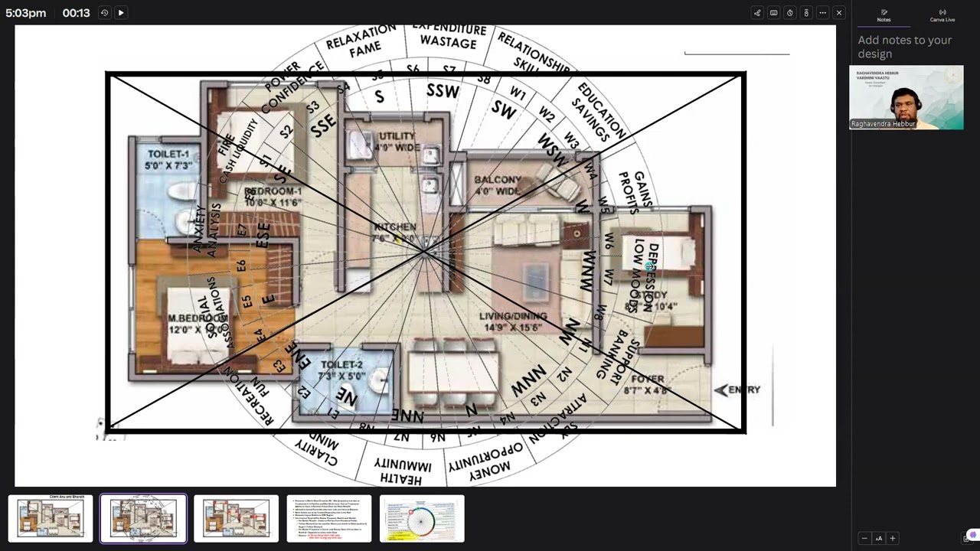Select the second slide thumbnail with compass overlay
980x551 pixels.
point(143,518)
